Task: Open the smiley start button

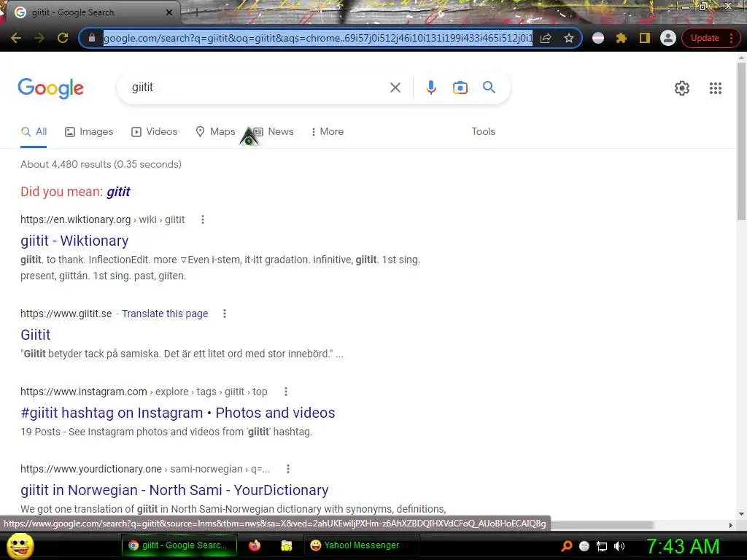Action: (x=20, y=545)
